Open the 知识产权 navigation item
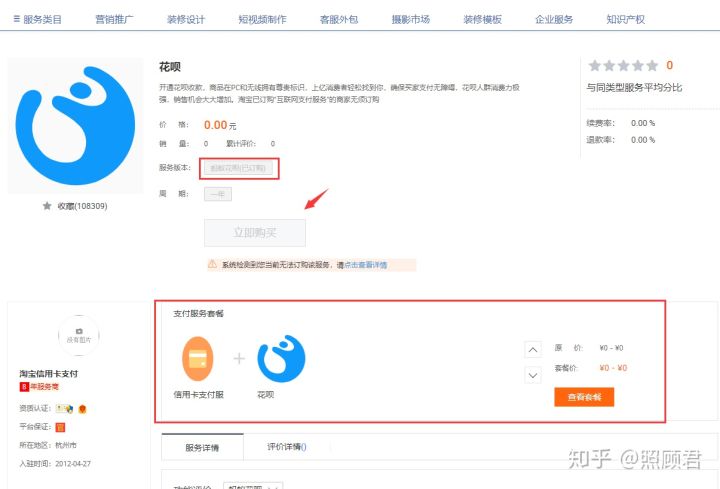The height and width of the screenshot is (489, 720). 625,19
